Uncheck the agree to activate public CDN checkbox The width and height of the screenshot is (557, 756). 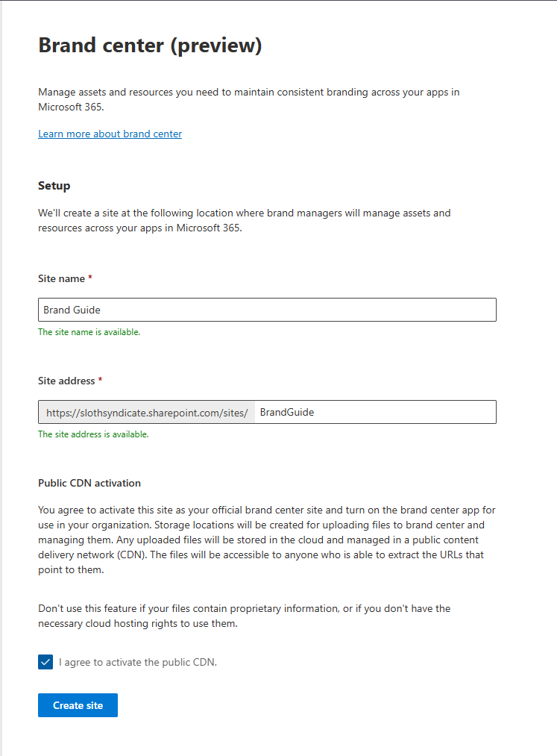pyautogui.click(x=45, y=663)
